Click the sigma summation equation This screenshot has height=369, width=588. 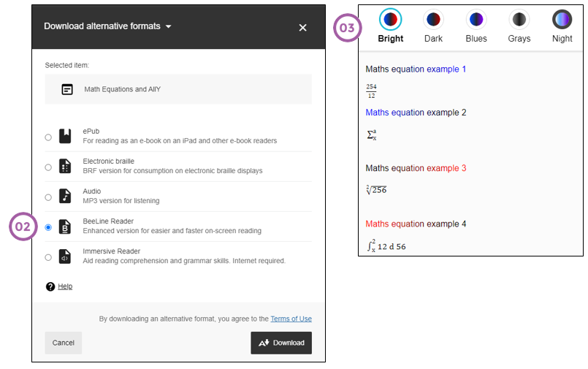point(372,134)
